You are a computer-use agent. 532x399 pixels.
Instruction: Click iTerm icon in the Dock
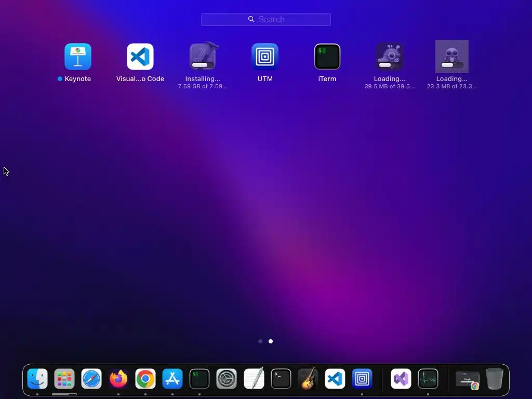199,379
